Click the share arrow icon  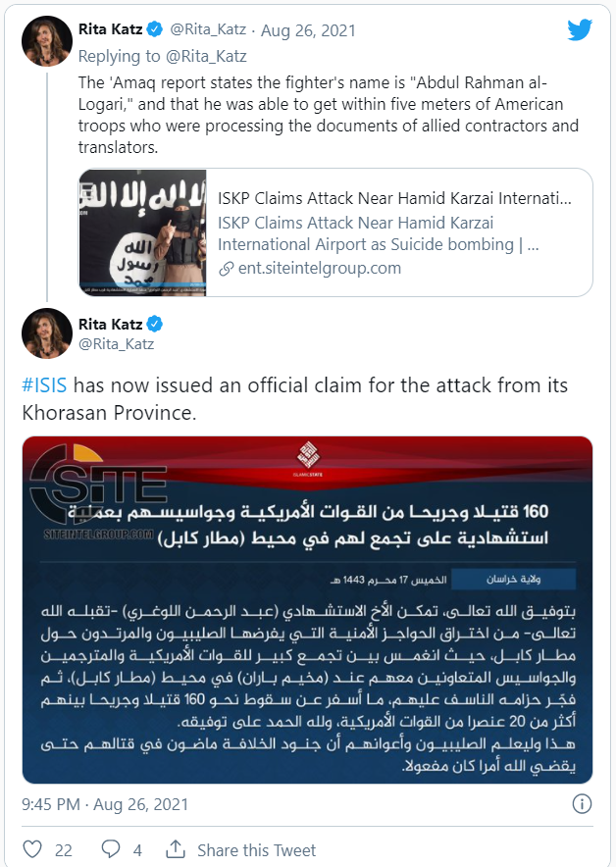click(177, 849)
